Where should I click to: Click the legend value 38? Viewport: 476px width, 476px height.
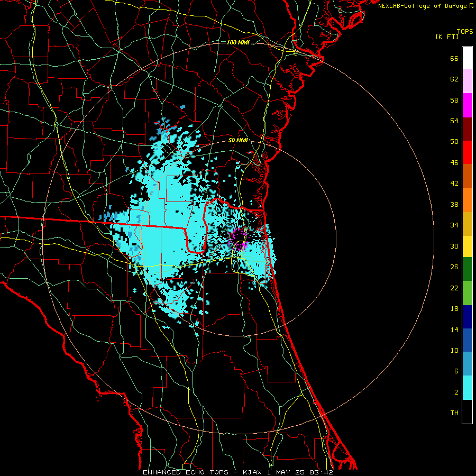click(454, 204)
